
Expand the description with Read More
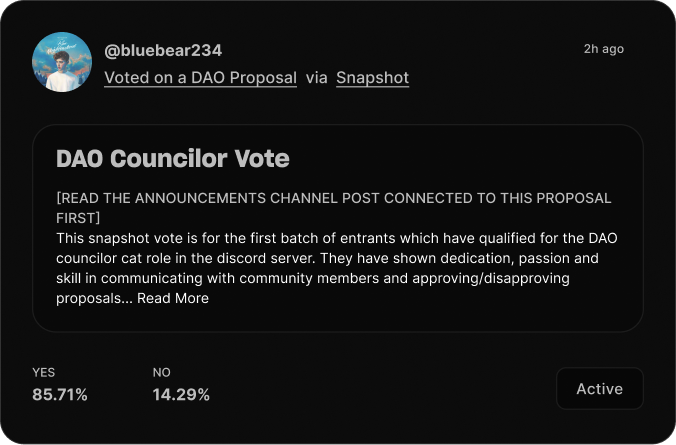click(173, 298)
